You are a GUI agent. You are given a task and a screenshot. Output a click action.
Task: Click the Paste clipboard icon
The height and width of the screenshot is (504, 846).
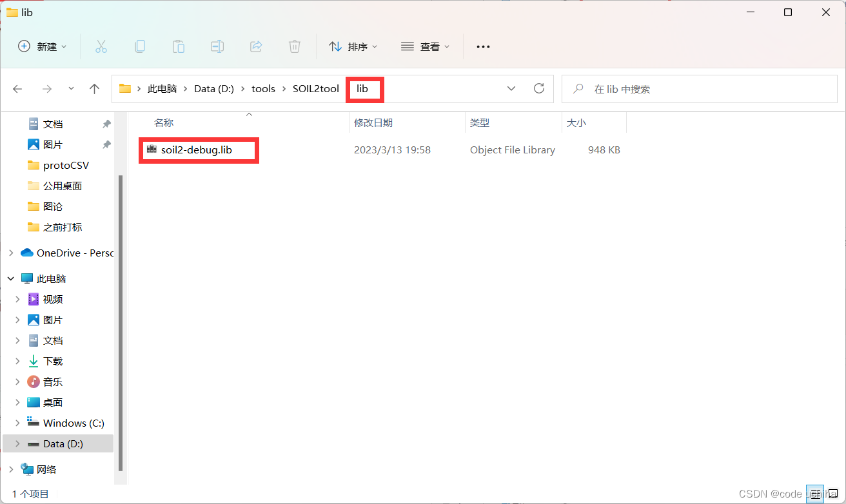click(x=179, y=46)
